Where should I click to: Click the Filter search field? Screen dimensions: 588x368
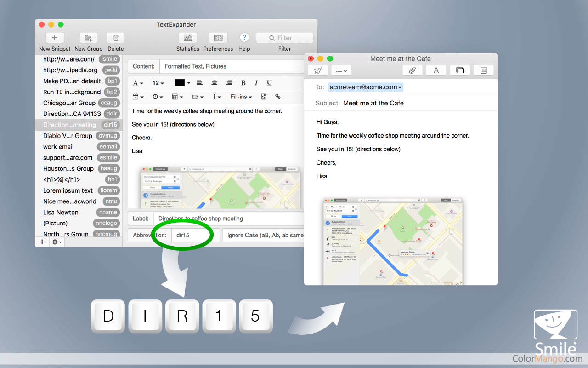(285, 38)
